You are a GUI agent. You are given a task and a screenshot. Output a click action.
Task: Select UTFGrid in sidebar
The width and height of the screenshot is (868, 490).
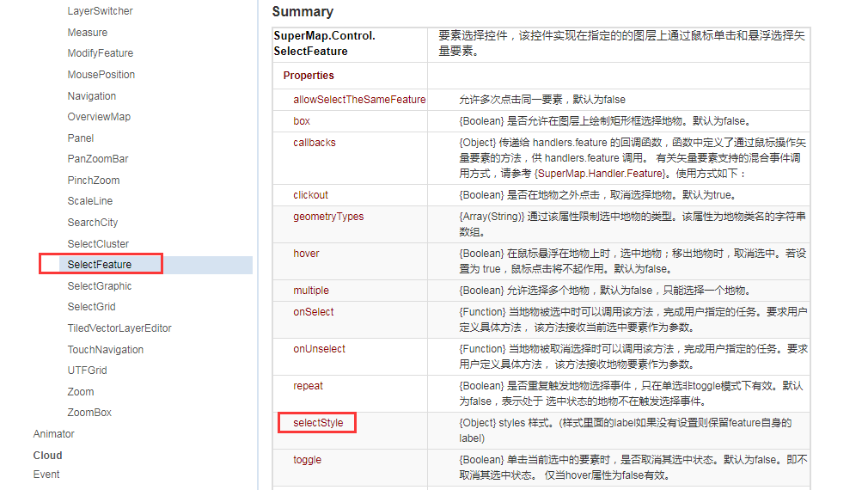click(x=87, y=371)
